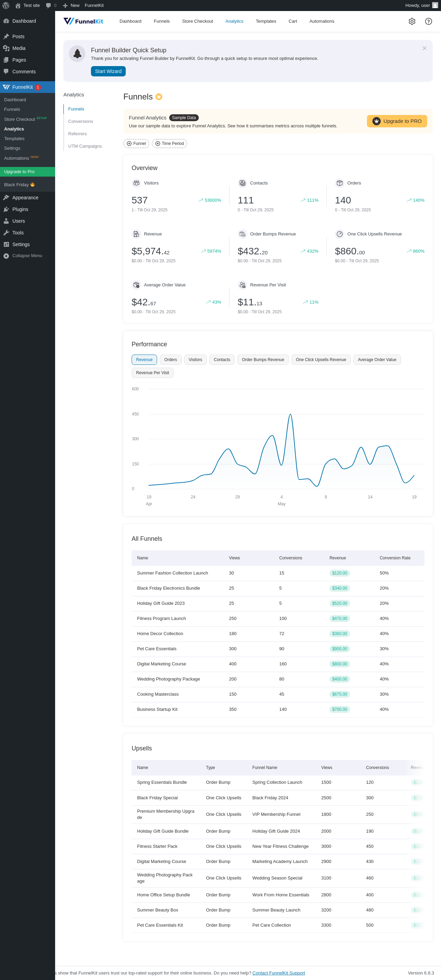Open the FunnelKit settings gear icon
441x980 pixels.
(412, 21)
